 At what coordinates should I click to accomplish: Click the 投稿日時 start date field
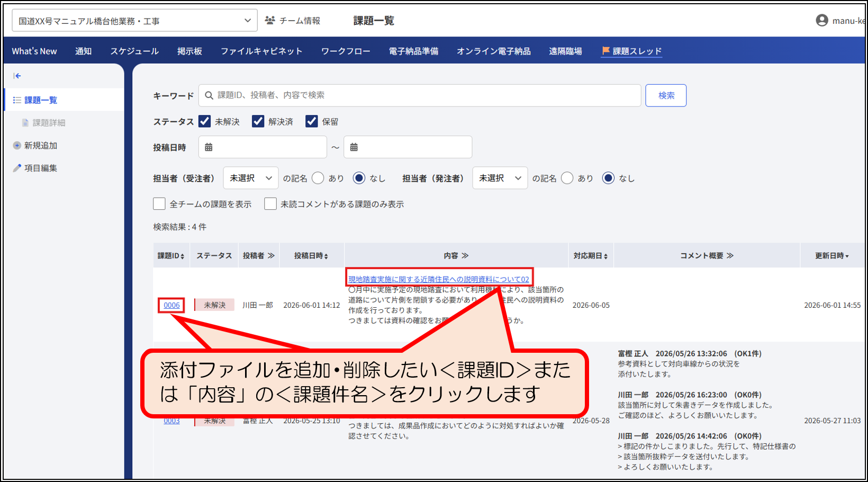(263, 147)
